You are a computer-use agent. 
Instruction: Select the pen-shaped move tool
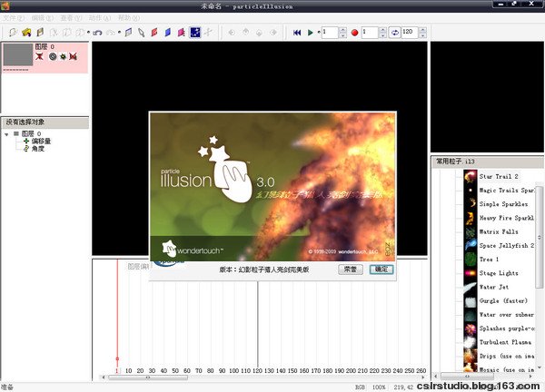(x=141, y=33)
